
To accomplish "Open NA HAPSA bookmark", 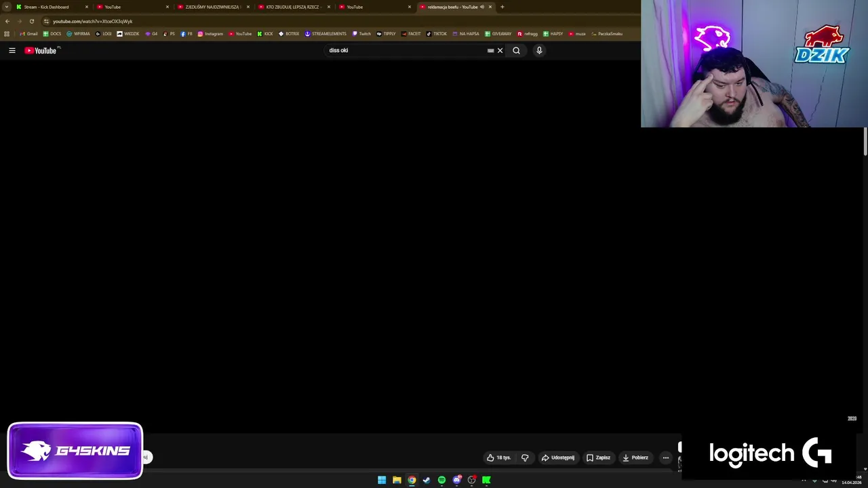I will 466,34.
